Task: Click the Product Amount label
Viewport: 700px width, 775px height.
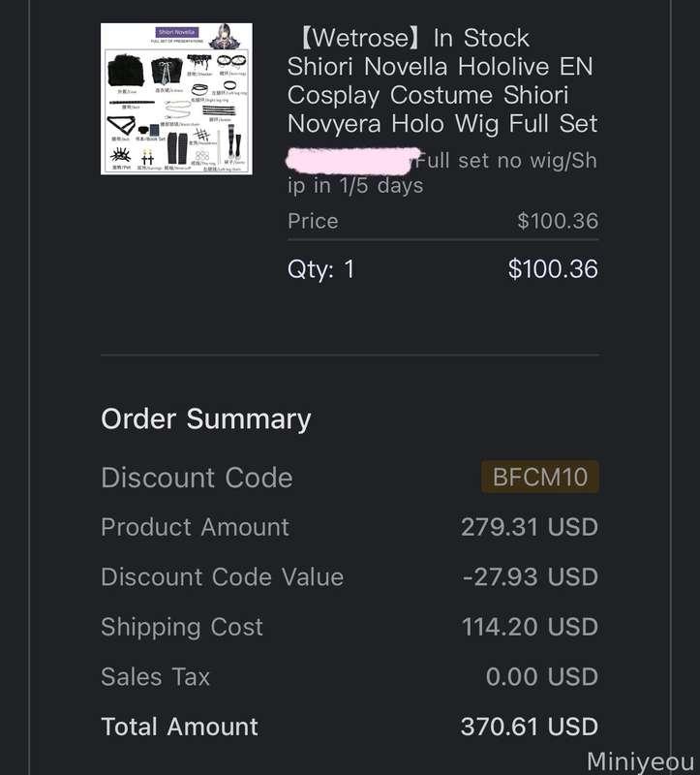Action: point(196,527)
